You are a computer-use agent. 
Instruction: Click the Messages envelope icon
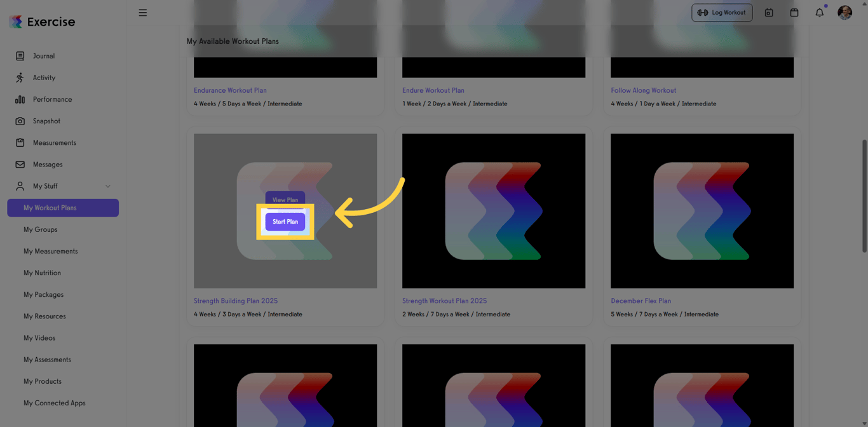20,164
